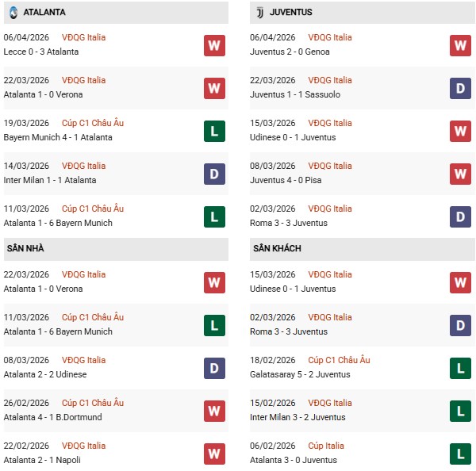
Task: Click W badge for Juventus 4 - 0 Pisa
Action: point(461,174)
